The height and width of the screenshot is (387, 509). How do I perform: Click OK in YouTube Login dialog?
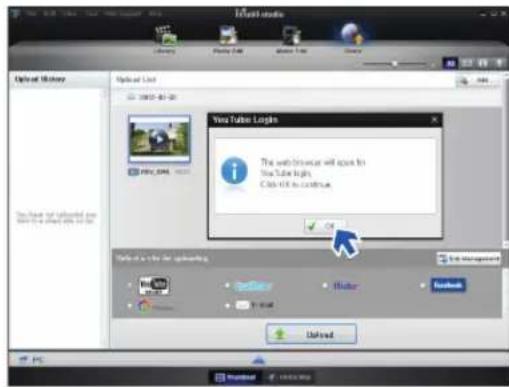click(x=324, y=226)
